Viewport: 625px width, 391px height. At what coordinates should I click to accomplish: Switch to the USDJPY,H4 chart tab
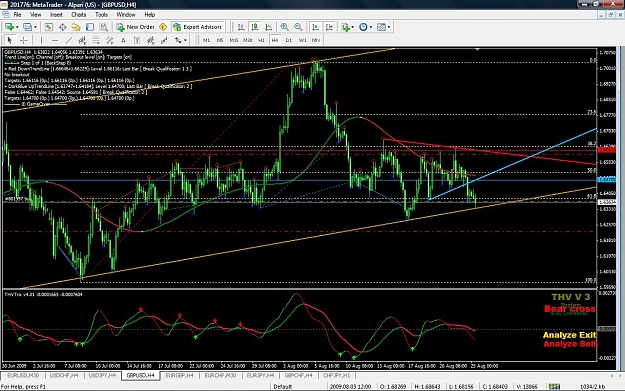(102, 375)
